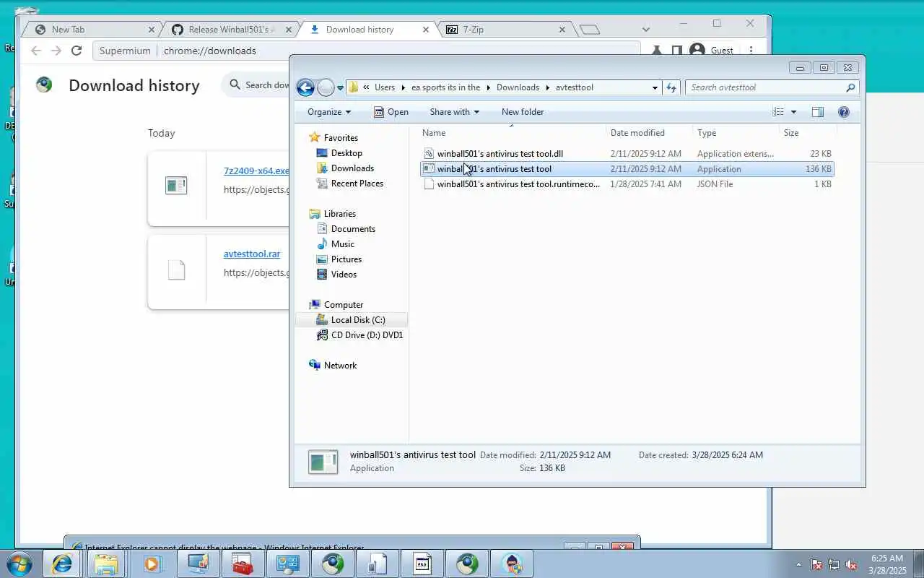Click Users in the address breadcrumb
This screenshot has height=578, width=924.
385,87
